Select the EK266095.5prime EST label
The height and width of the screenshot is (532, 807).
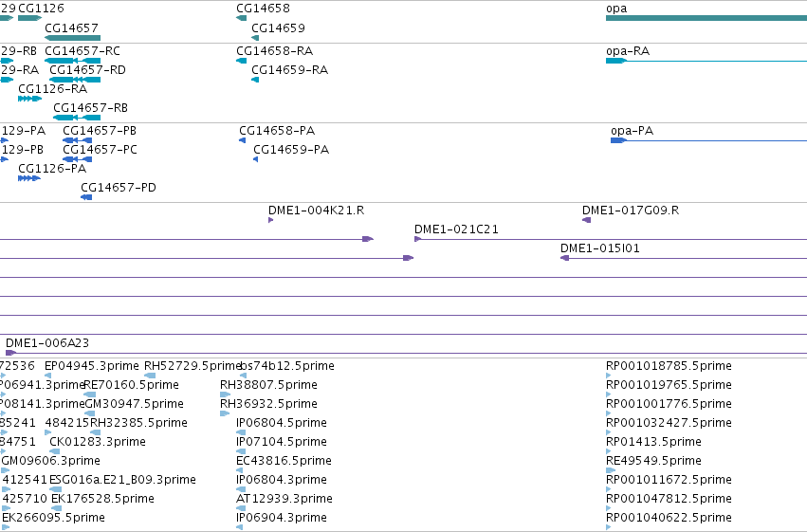53,518
